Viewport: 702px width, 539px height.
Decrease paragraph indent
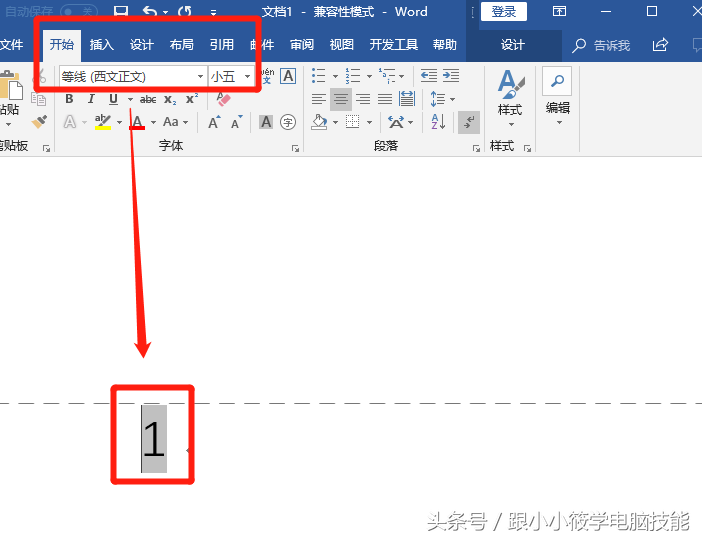(429, 76)
